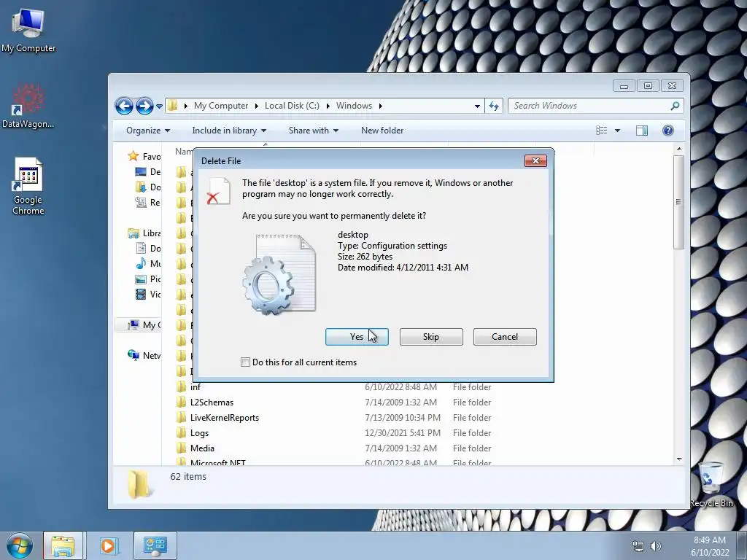This screenshot has height=560, width=747.
Task: Open the Share with menu
Action: 314,131
